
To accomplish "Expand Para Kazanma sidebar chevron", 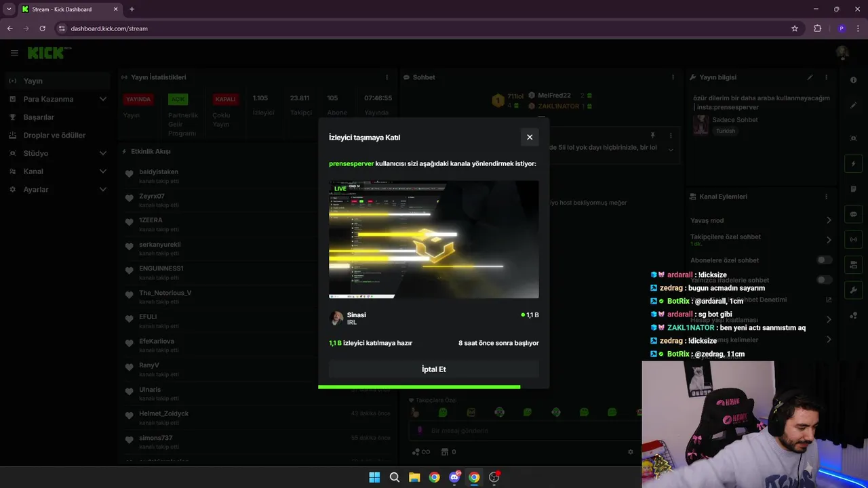I will [103, 99].
